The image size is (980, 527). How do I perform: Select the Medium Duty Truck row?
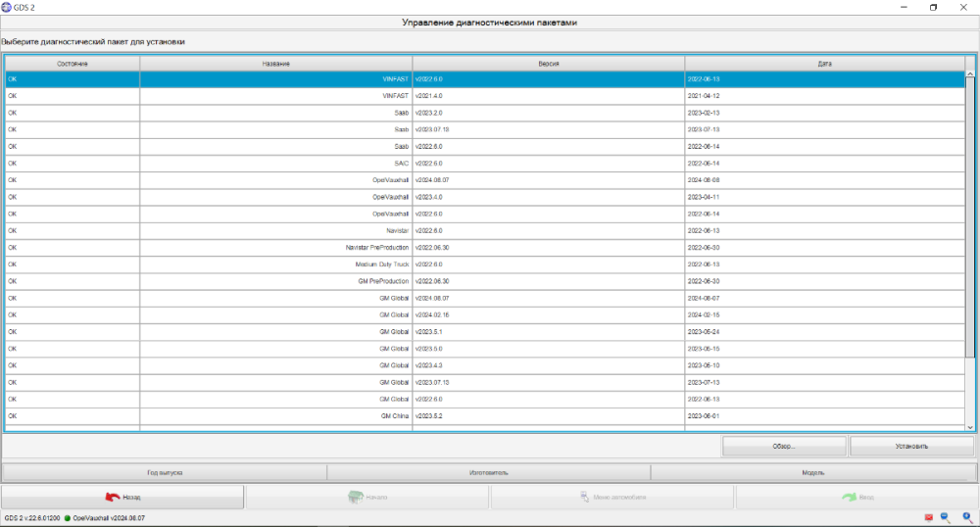(485, 264)
